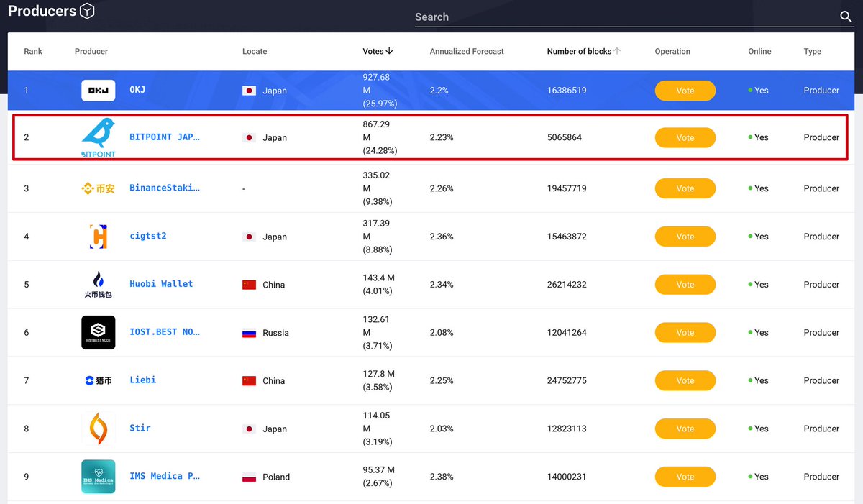The width and height of the screenshot is (863, 504).
Task: Select block count 5065864
Action: 565,137
